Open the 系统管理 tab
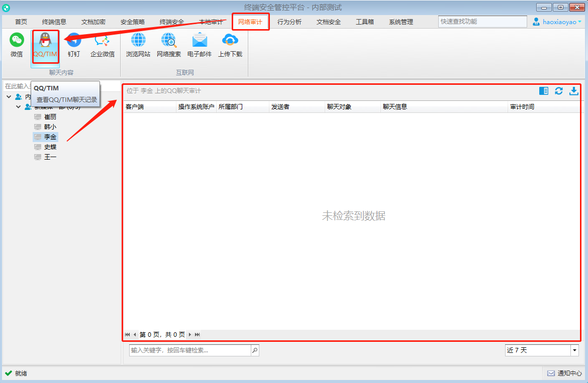Image resolution: width=588 pixels, height=383 pixels. (401, 22)
